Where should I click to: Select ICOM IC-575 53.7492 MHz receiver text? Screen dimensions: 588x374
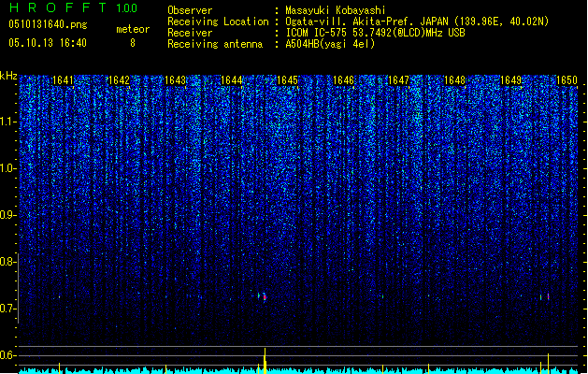(375, 33)
